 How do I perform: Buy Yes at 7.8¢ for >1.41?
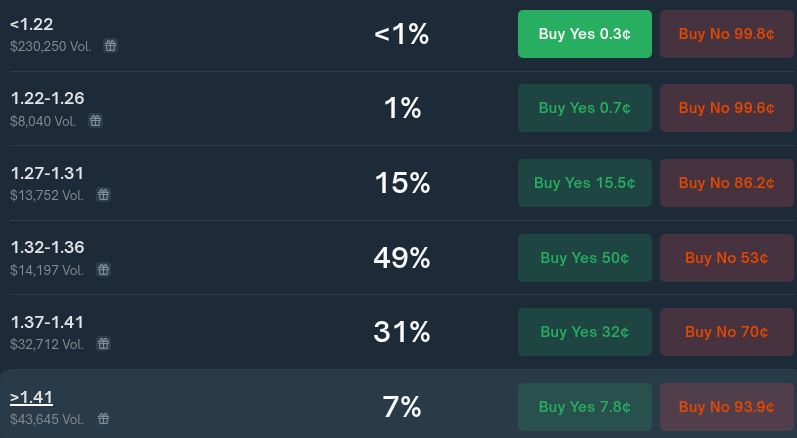point(585,407)
